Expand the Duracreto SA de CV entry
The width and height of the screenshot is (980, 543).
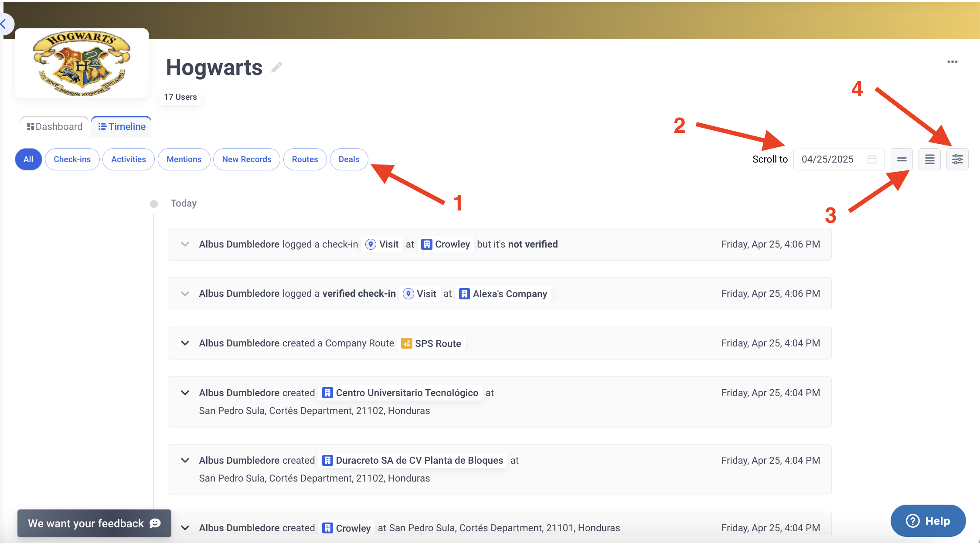(185, 460)
